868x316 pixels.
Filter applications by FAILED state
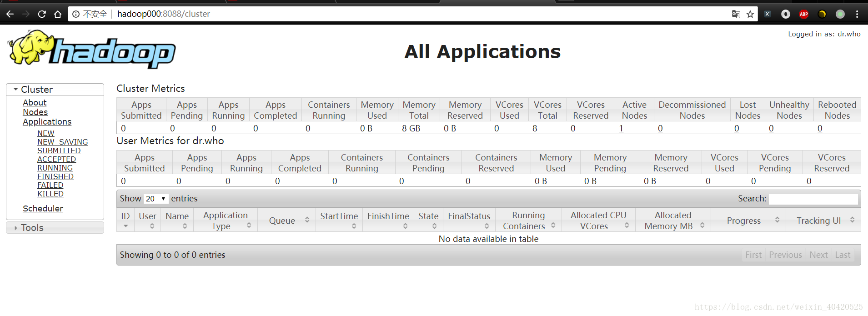pyautogui.click(x=50, y=185)
